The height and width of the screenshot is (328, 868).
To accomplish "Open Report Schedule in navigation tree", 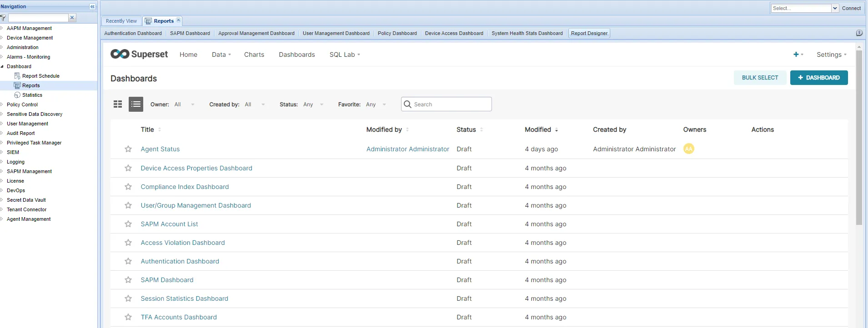I will 40,76.
